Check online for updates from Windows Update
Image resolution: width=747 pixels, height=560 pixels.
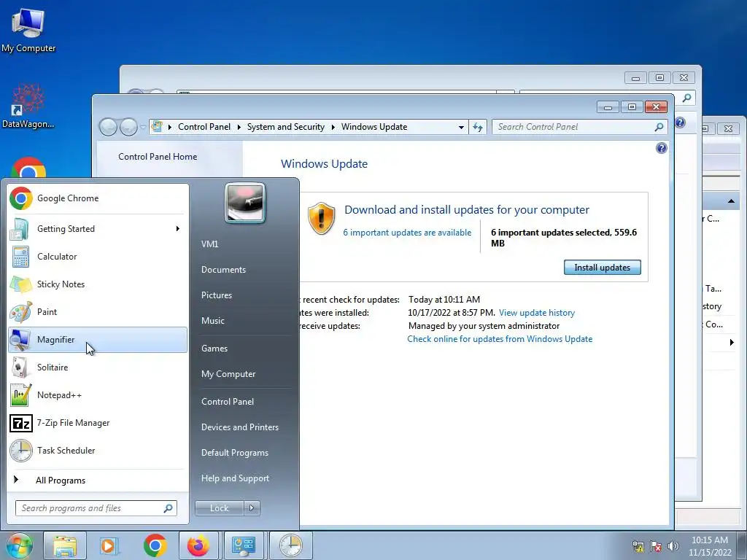500,339
